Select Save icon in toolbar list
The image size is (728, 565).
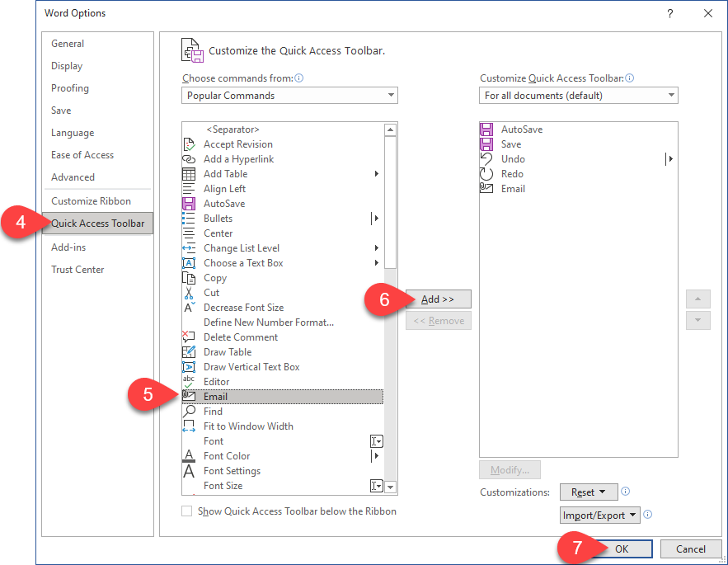point(486,144)
